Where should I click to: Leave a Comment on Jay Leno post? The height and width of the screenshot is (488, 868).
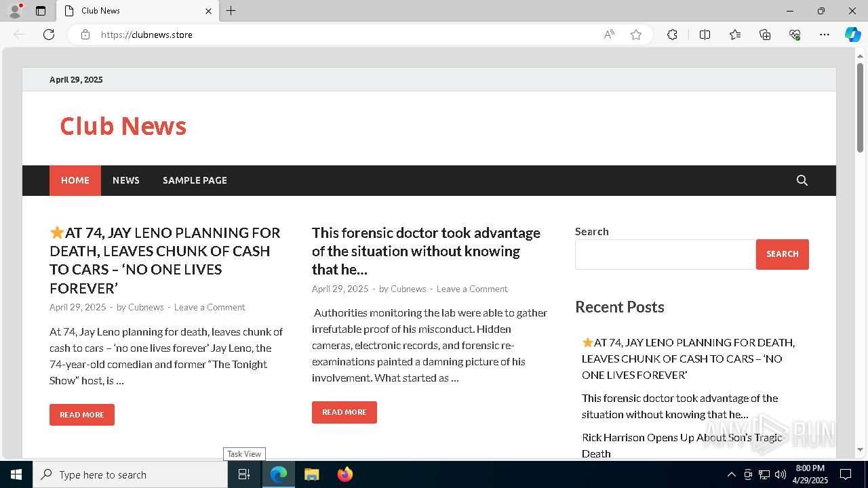pos(210,307)
